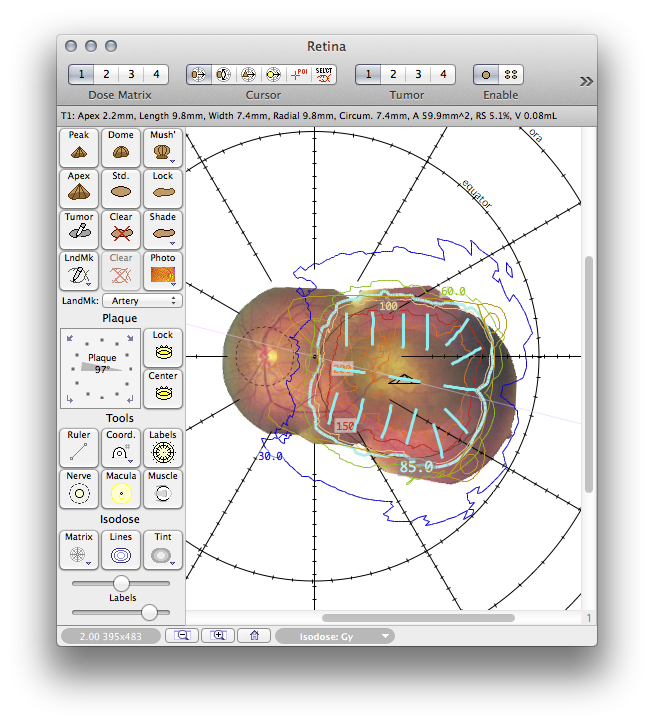
Task: Center the plaque on the tumor
Action: (x=163, y=388)
